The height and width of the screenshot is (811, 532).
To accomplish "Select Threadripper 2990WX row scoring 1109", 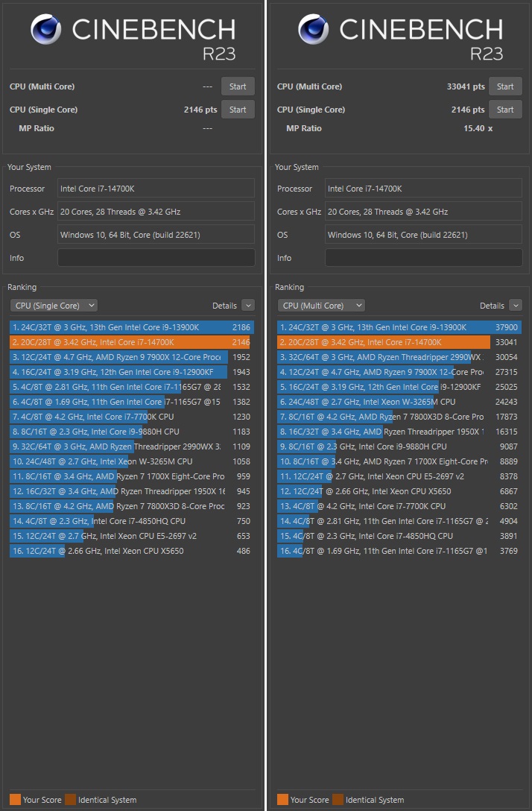I will coord(131,447).
